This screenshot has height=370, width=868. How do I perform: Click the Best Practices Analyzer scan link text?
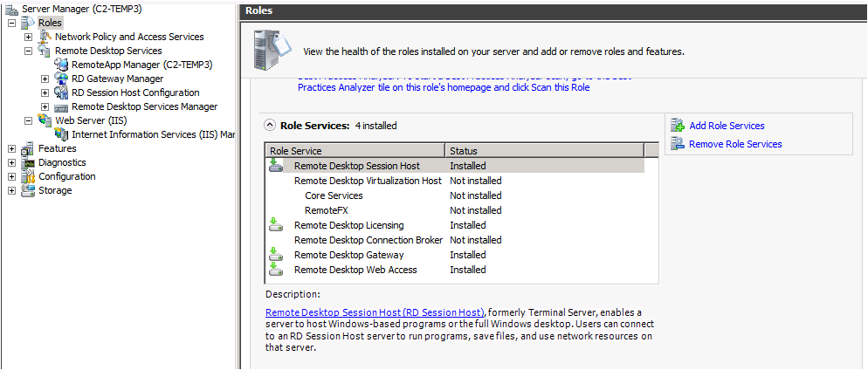(x=444, y=87)
